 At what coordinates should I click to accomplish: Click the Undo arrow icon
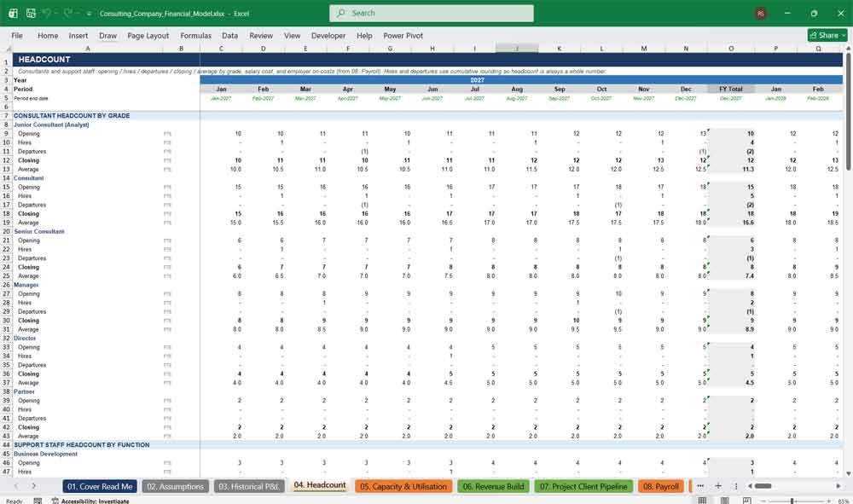[47, 13]
